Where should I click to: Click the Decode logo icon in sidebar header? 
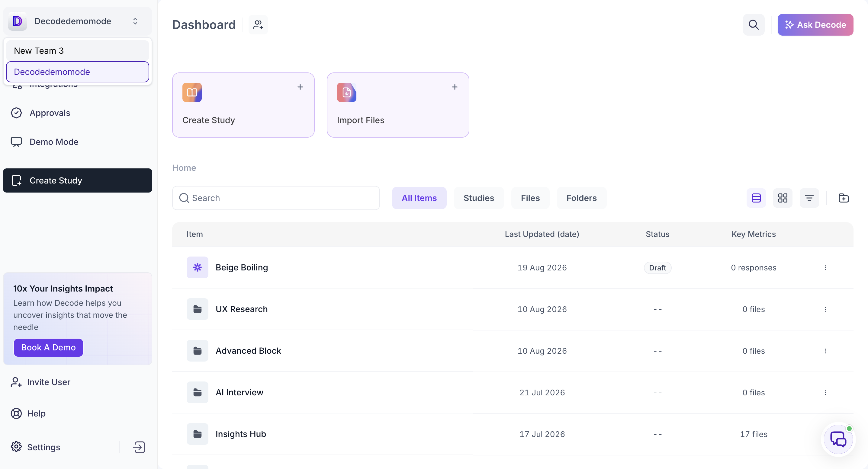pyautogui.click(x=17, y=21)
